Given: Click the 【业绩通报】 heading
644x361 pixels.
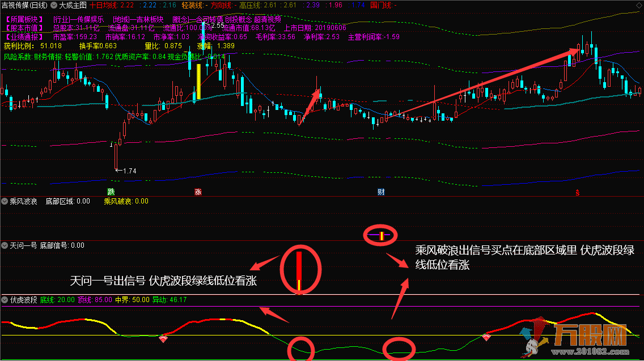Looking at the screenshot, I should 24,37.
